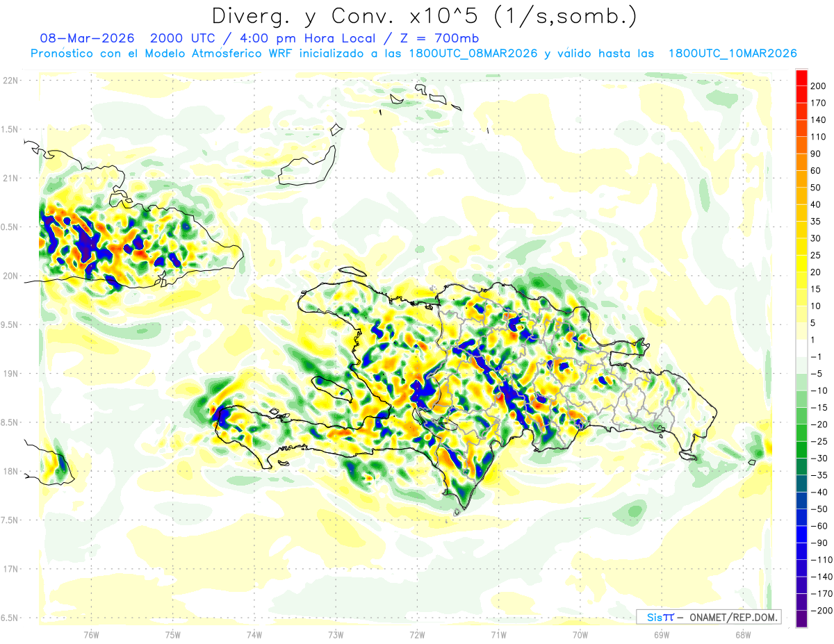
Task: Click the positive '200' color scale value
Action: (x=819, y=86)
